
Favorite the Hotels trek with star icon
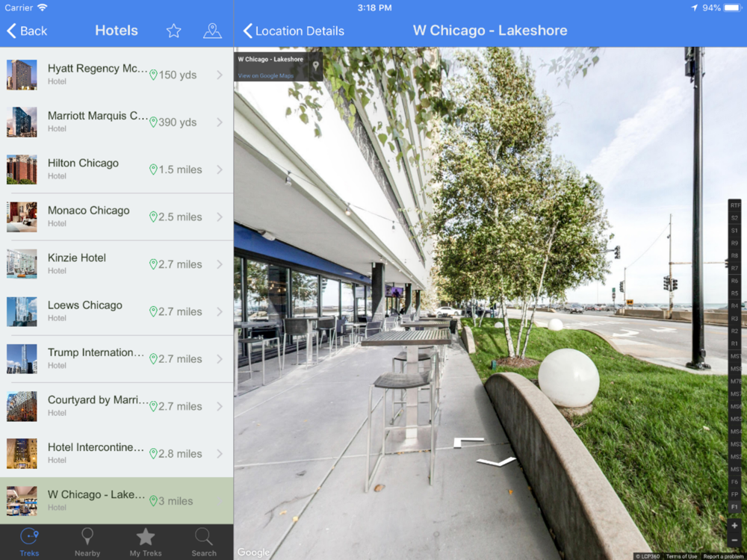(173, 31)
